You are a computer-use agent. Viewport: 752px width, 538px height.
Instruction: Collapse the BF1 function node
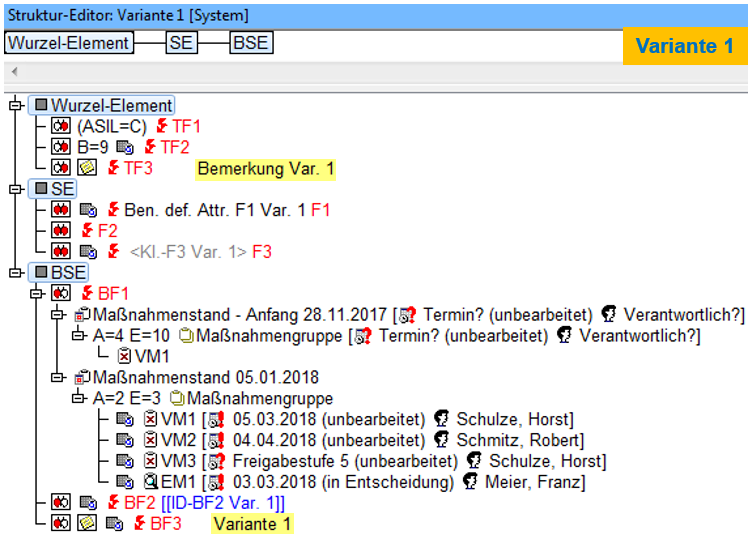[37, 293]
